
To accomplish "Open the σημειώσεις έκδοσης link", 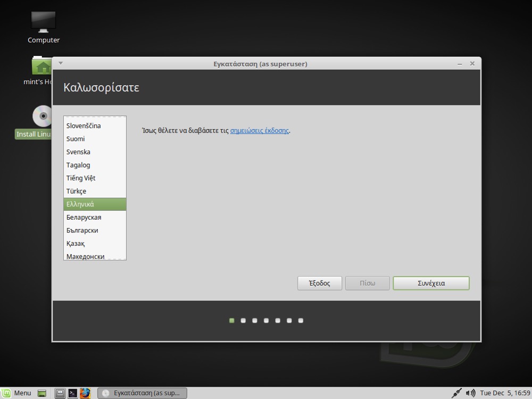I will (260, 130).
